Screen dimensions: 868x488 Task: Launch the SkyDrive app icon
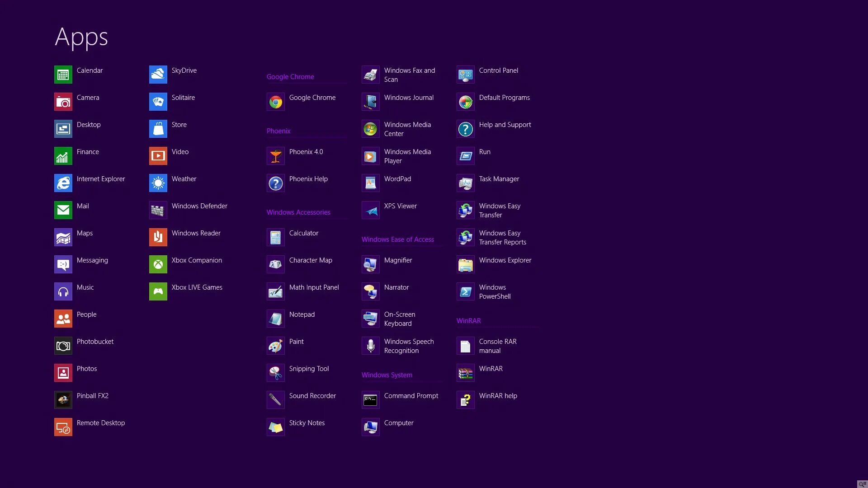(x=158, y=75)
